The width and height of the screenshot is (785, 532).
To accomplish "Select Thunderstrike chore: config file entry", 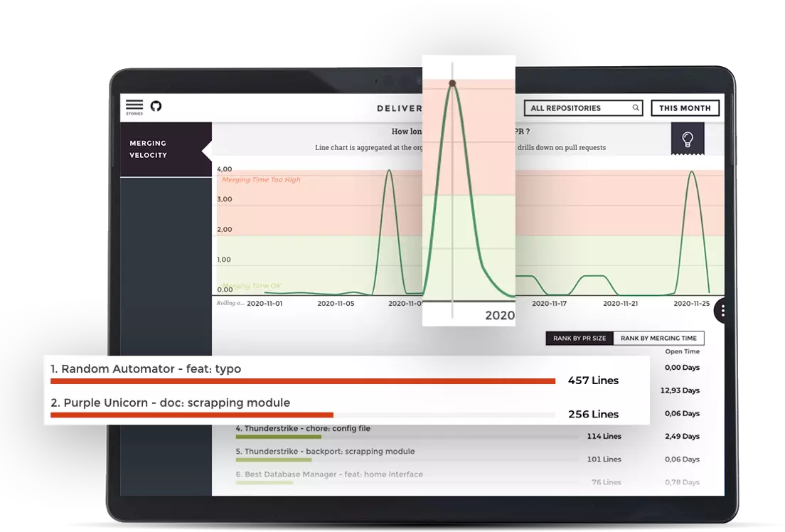I will 303,429.
